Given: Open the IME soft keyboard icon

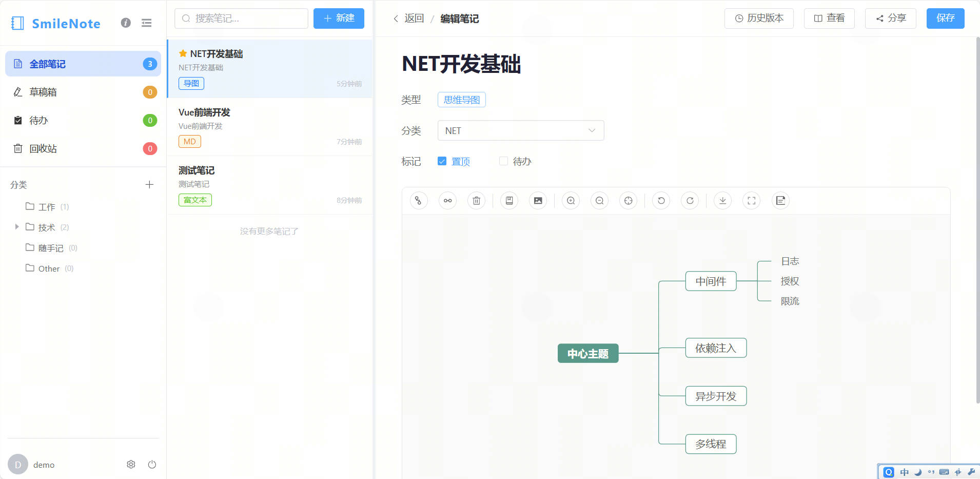Looking at the screenshot, I should pos(944,472).
